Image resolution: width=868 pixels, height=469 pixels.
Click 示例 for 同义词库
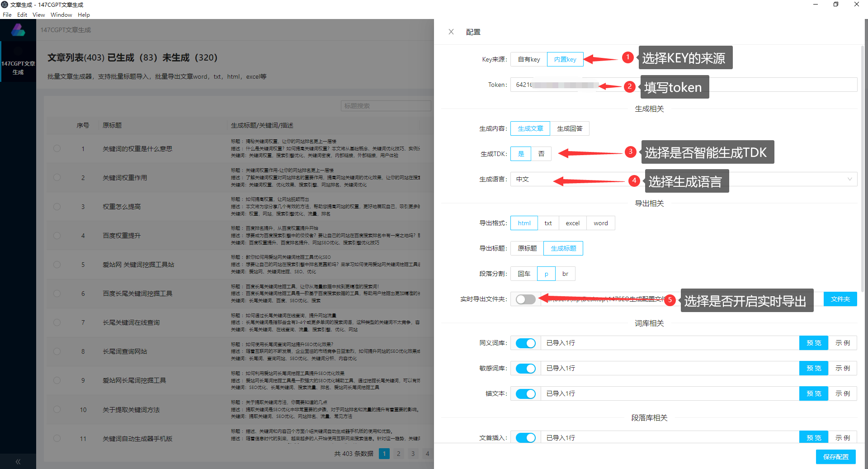pyautogui.click(x=843, y=343)
